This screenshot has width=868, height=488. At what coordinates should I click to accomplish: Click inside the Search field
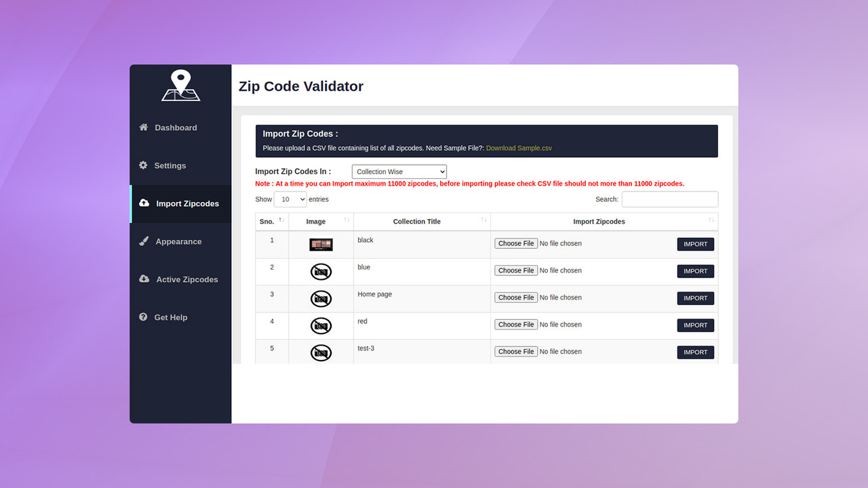click(x=670, y=199)
